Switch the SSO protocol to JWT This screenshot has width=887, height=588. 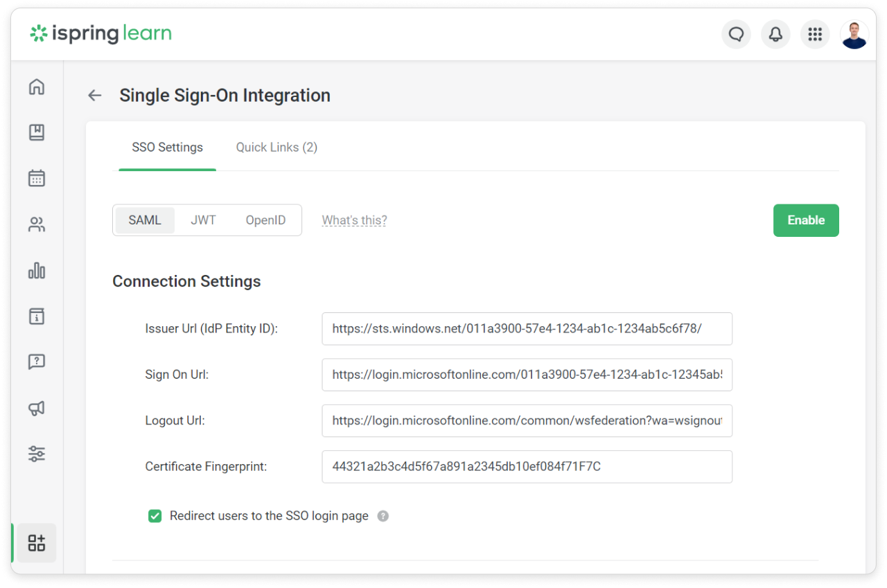(203, 220)
